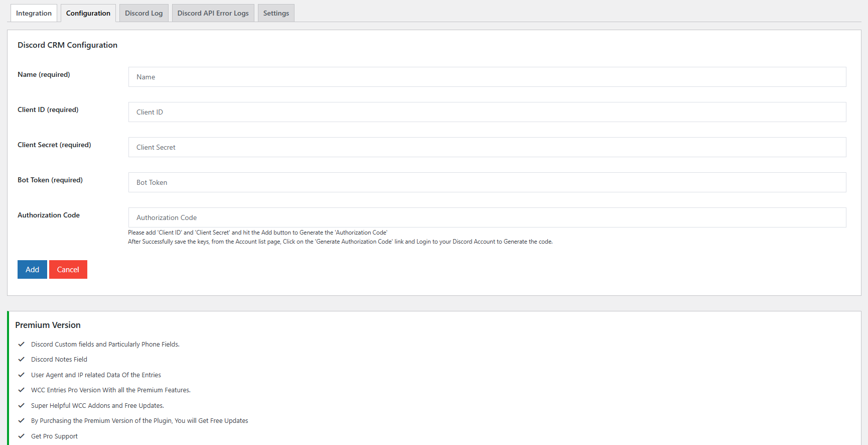The width and height of the screenshot is (868, 445).
Task: Click into the Client ID field
Action: coord(487,112)
